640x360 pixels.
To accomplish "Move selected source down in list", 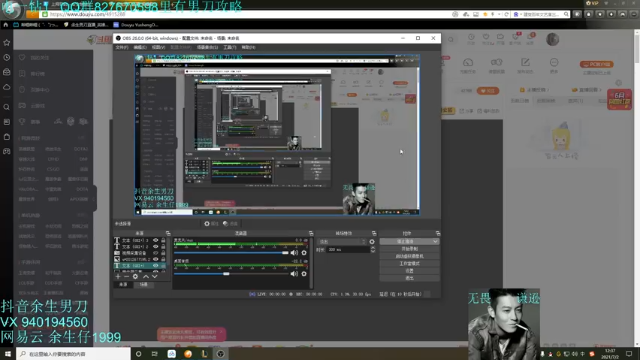I will pos(154,276).
